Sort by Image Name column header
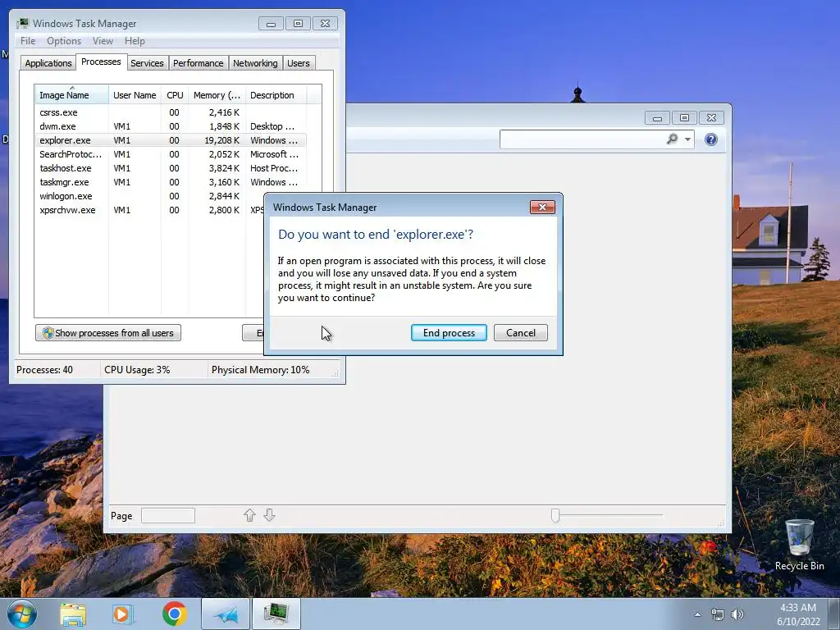The image size is (840, 630). pyautogui.click(x=71, y=95)
